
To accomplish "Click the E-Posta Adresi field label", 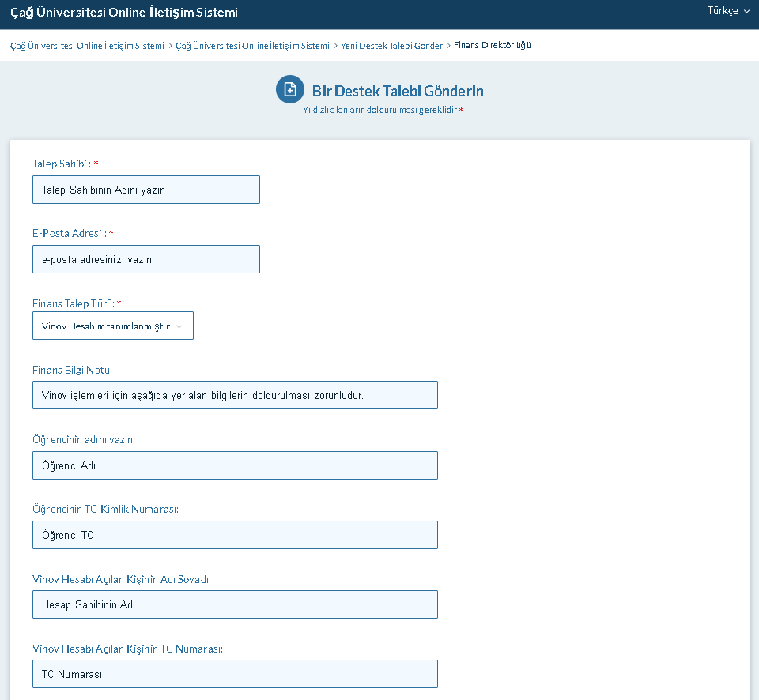I will pos(69,233).
